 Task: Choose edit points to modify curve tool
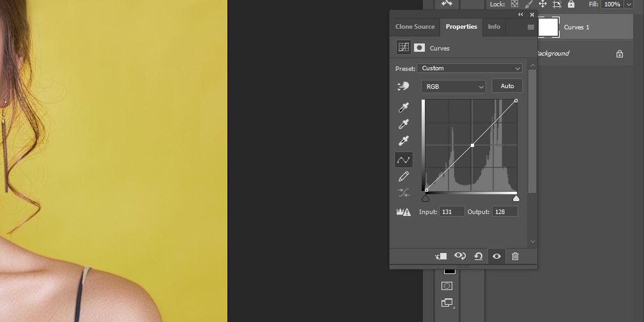pyautogui.click(x=404, y=160)
